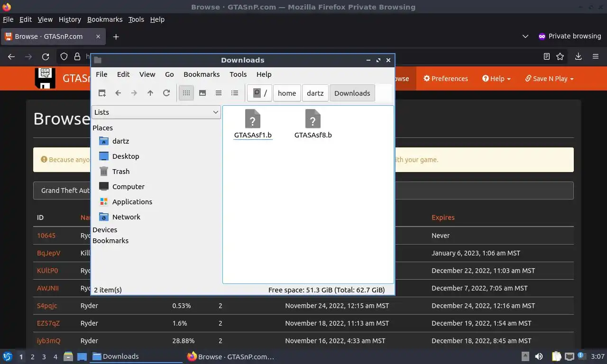Go up to the parent folder

pos(150,93)
